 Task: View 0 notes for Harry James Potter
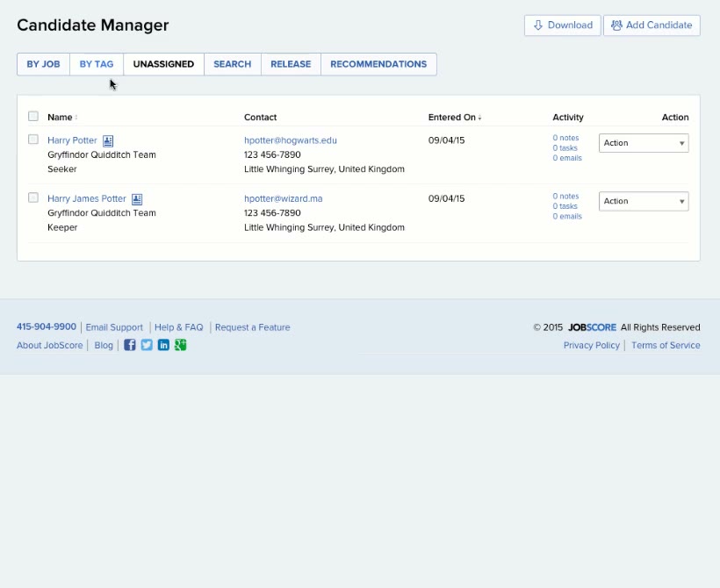coord(565,196)
